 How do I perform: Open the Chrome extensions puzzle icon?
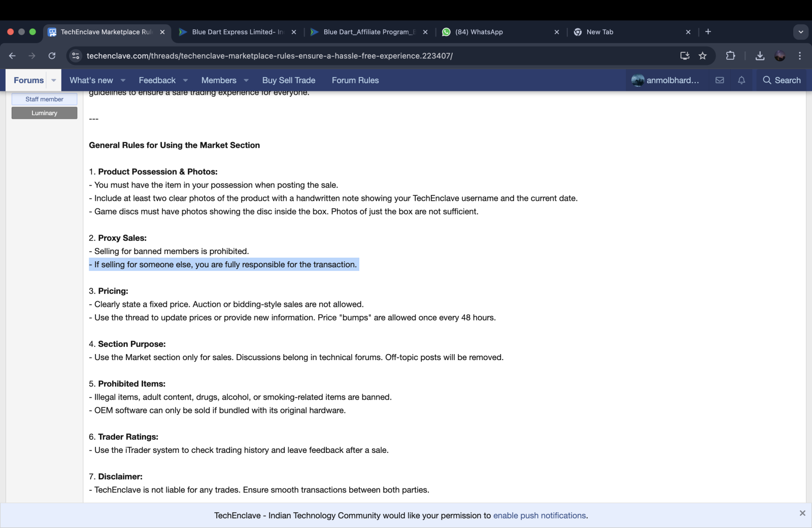pyautogui.click(x=730, y=56)
